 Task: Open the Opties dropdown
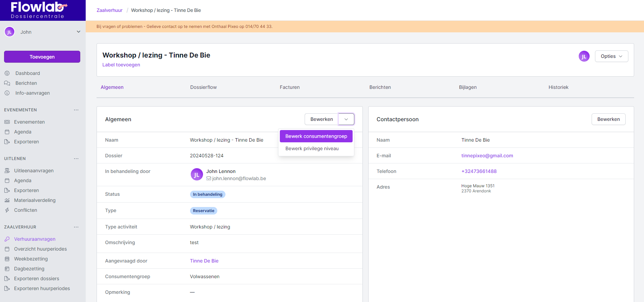(611, 57)
